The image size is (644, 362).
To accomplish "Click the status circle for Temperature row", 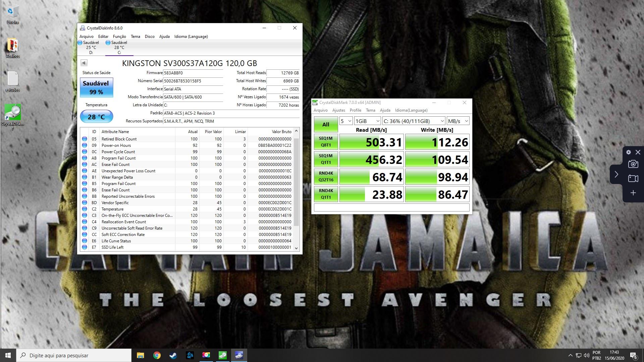I will [x=85, y=209].
